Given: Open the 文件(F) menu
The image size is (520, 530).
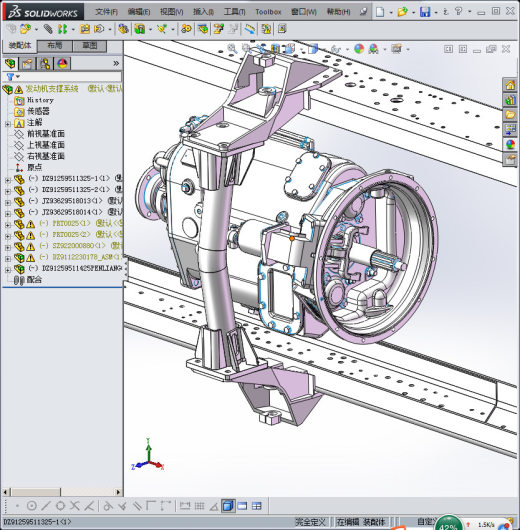Looking at the screenshot, I should click(x=106, y=12).
